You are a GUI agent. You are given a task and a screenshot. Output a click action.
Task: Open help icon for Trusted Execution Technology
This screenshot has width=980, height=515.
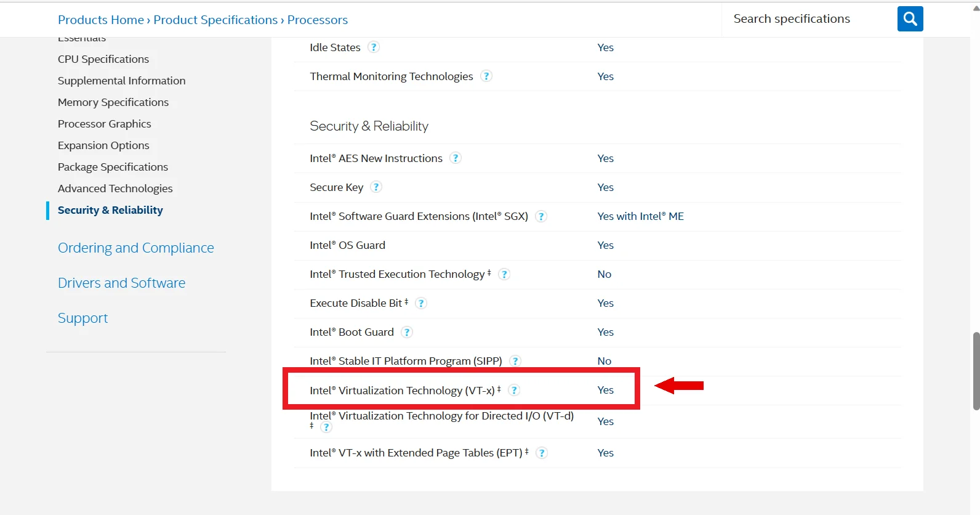[504, 274]
